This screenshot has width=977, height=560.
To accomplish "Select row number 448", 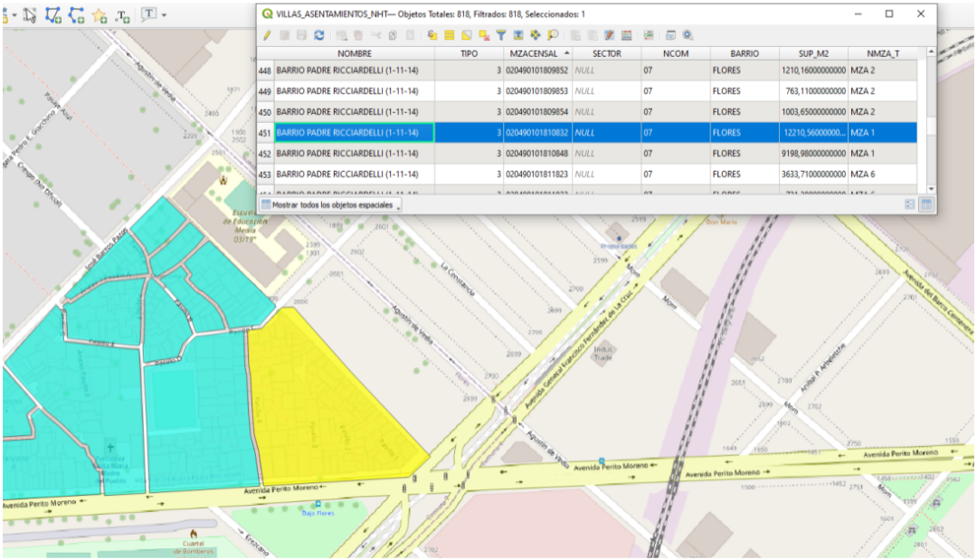I will pos(265,71).
